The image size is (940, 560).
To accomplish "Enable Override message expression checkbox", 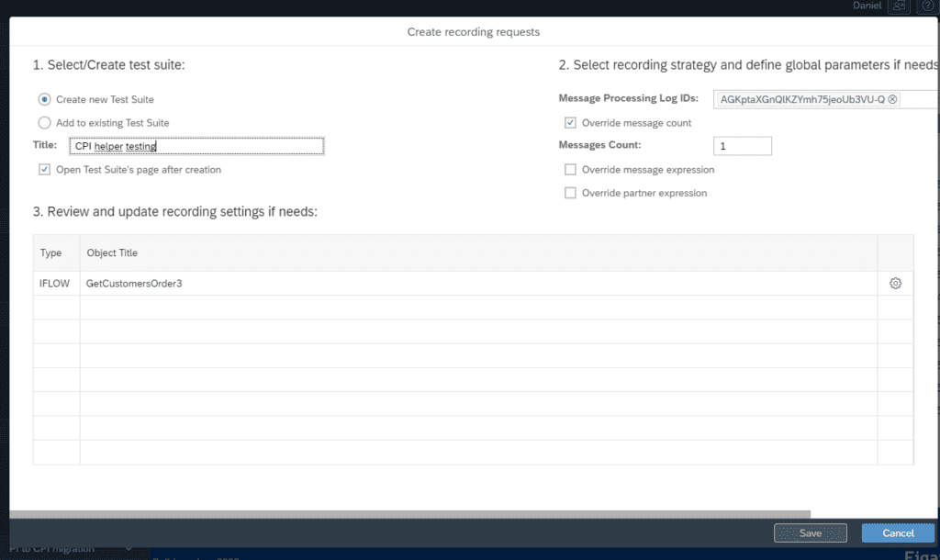I will point(570,170).
